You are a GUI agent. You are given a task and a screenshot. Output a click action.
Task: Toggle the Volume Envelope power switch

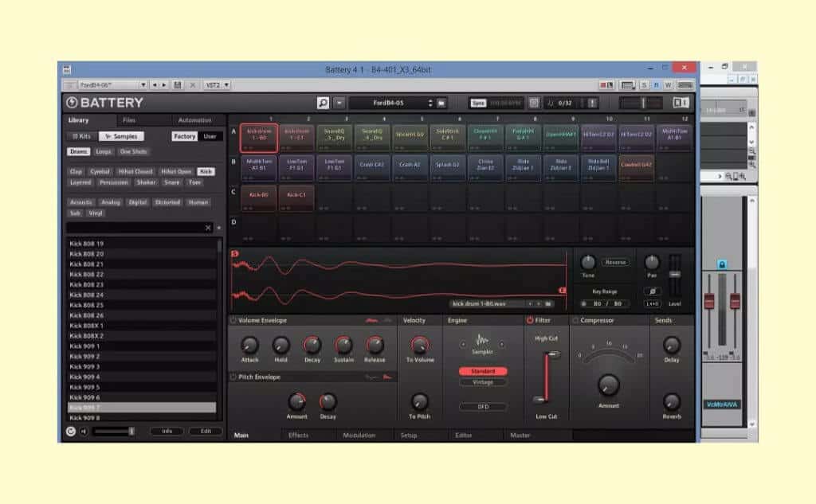pyautogui.click(x=233, y=320)
